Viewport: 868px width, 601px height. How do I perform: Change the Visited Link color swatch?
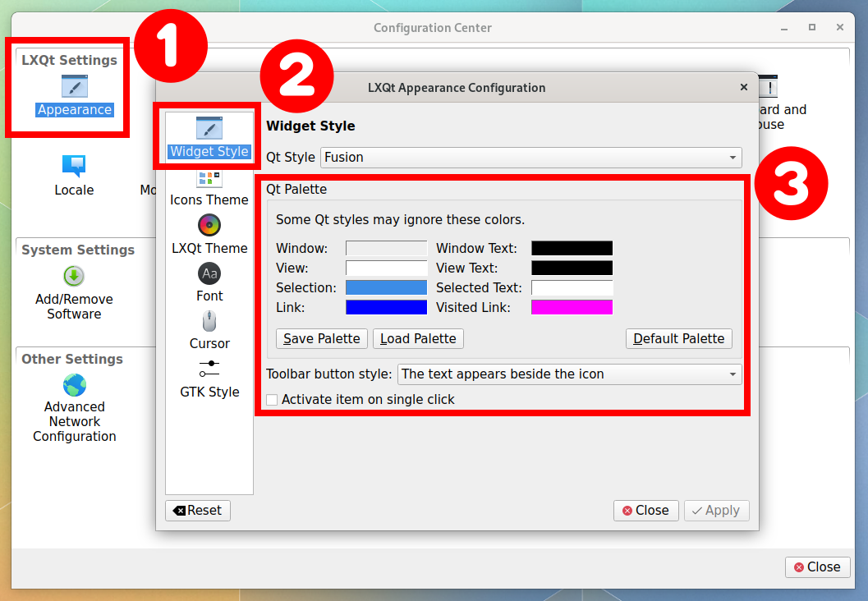click(x=572, y=307)
